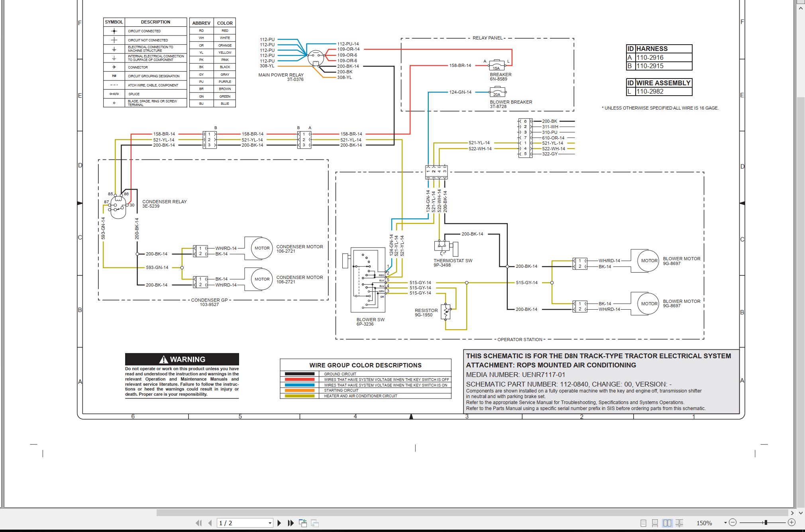Click the scroll right arrow

[792, 513]
